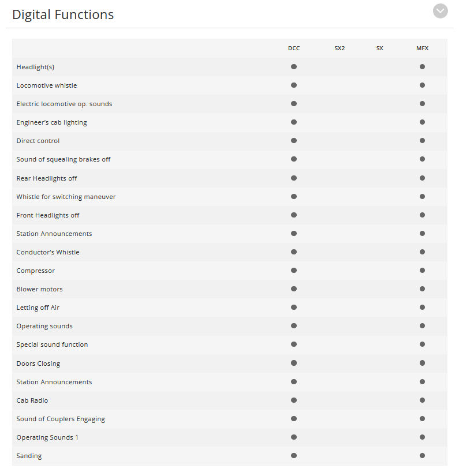Image resolution: width=459 pixels, height=476 pixels.
Task: Click the Engineer's cab lighting row label
Action: (51, 122)
